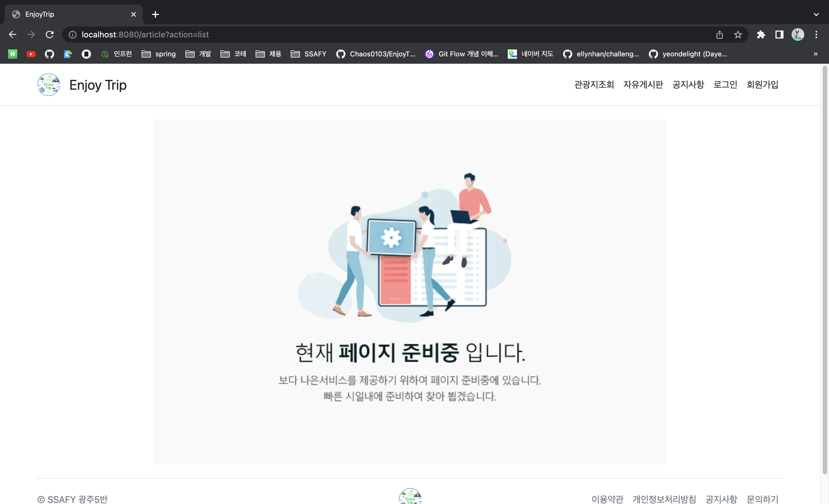Click the 개인정보처리방침 footer link
The image size is (829, 504).
(x=664, y=499)
